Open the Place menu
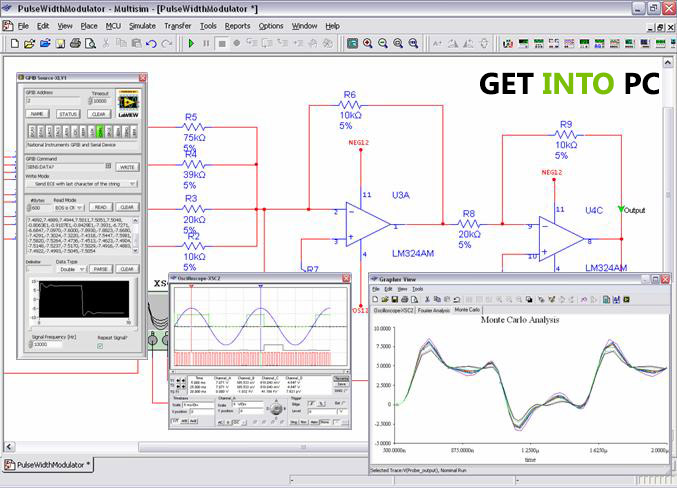The height and width of the screenshot is (488, 677). click(89, 26)
